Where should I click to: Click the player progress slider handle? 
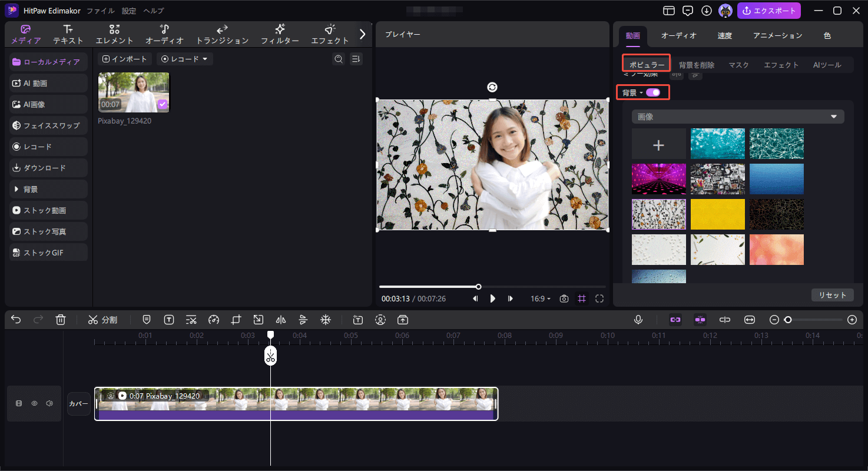479,287
